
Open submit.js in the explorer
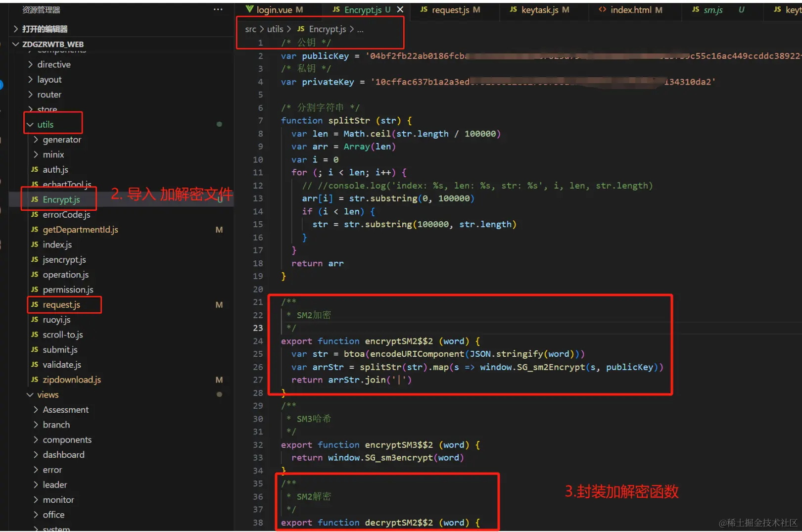(x=121, y=349)
